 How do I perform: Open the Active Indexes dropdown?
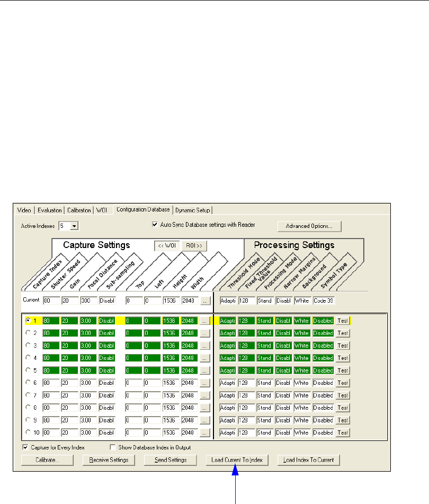tap(74, 226)
